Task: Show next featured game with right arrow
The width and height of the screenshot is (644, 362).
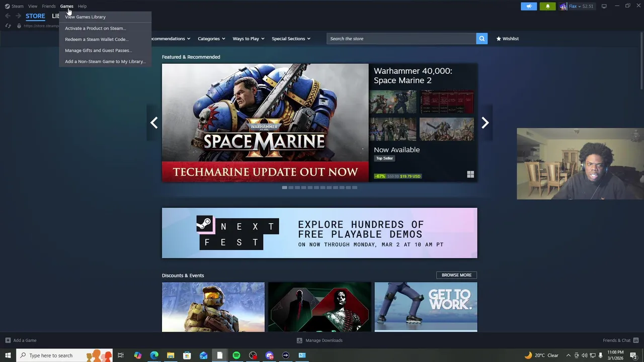Action: coord(485,123)
